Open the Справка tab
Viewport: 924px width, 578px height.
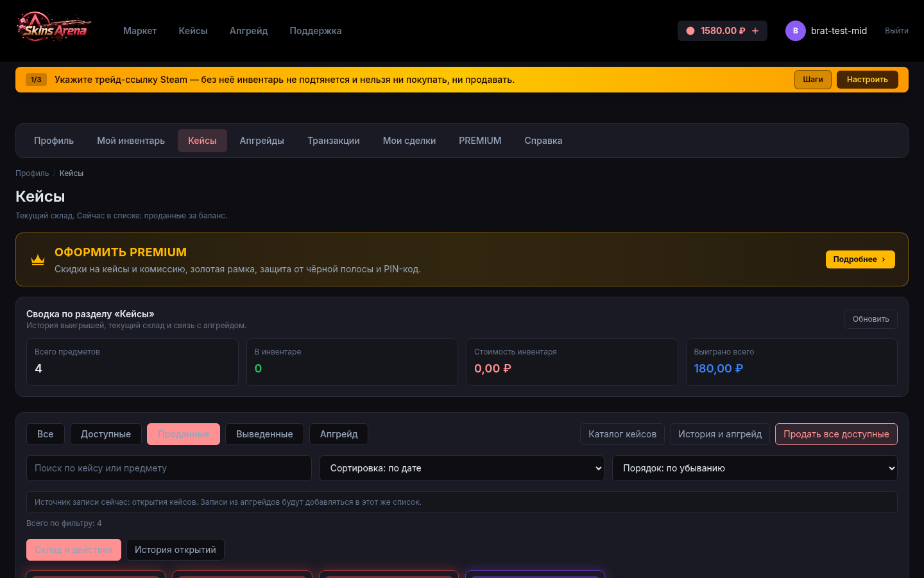point(543,141)
